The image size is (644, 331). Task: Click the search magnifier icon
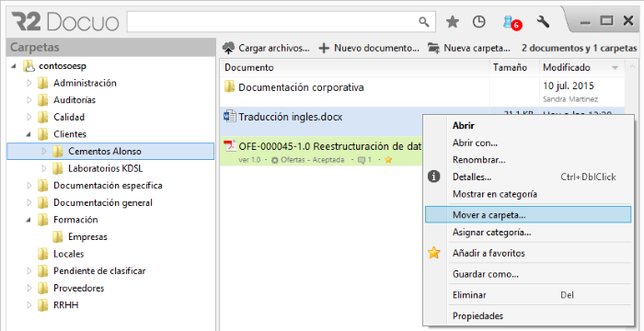[x=423, y=22]
